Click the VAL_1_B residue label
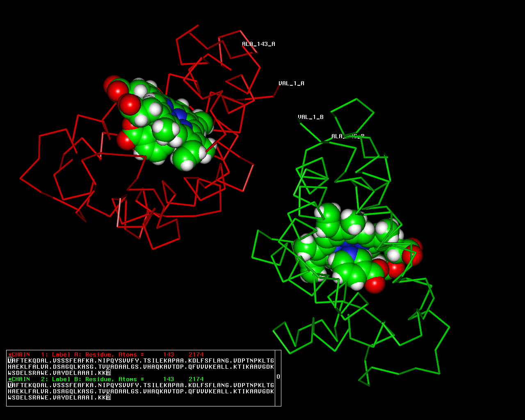Viewport: 525px width, 420px height. [310, 117]
